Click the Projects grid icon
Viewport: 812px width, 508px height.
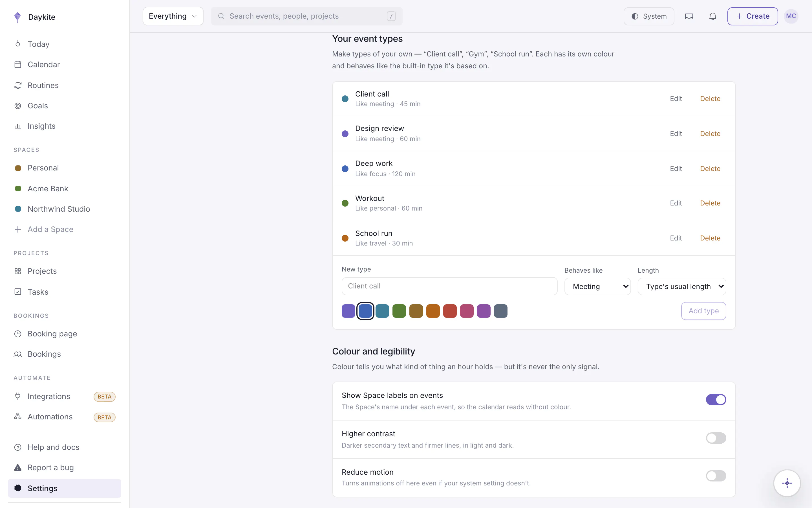click(18, 271)
